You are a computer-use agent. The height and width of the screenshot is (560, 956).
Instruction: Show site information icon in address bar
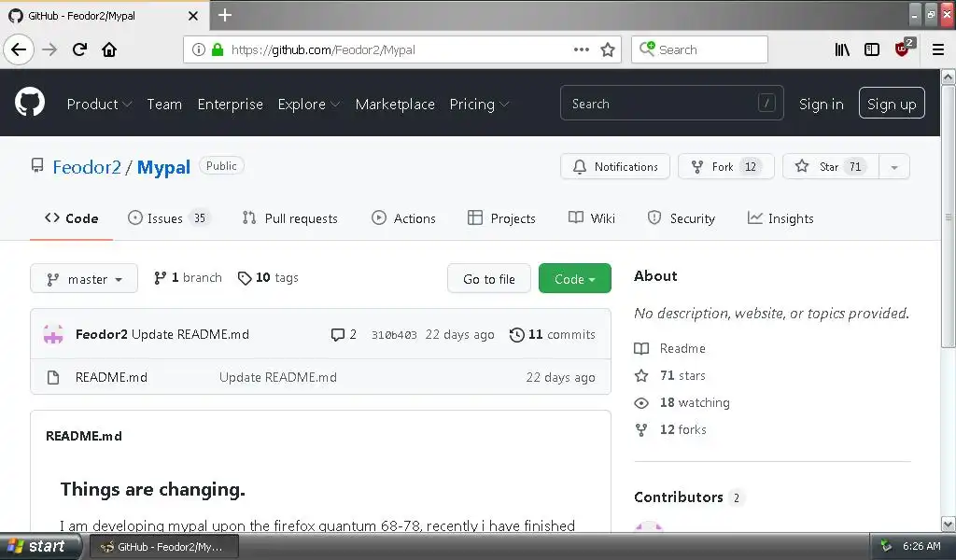(199, 49)
